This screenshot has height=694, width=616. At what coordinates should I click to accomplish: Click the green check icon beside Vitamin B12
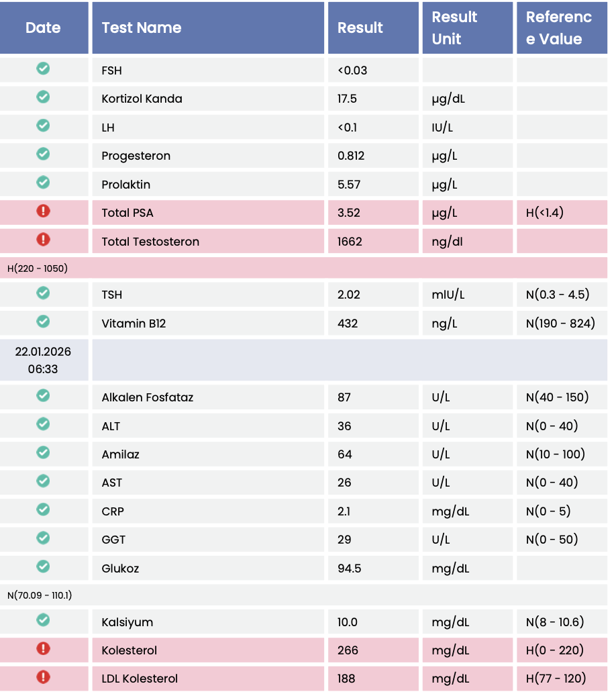43,321
